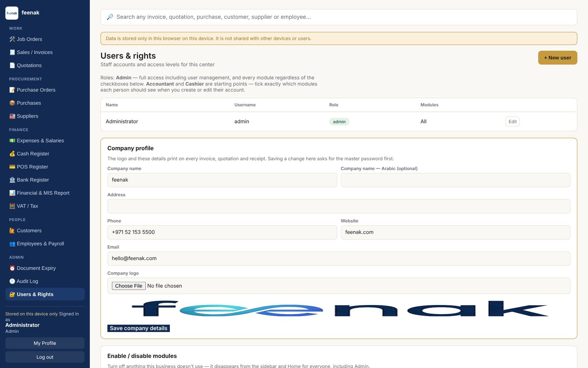The width and height of the screenshot is (588, 368).
Task: Focus the global search field
Action: 339,17
